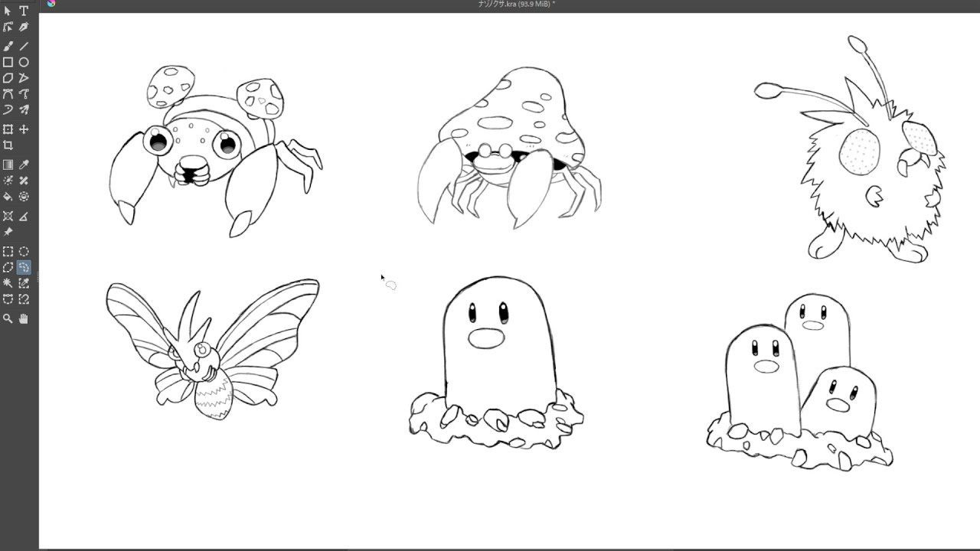Select the Multibrush tool
Image resolution: width=980 pixels, height=551 pixels.
tap(24, 110)
